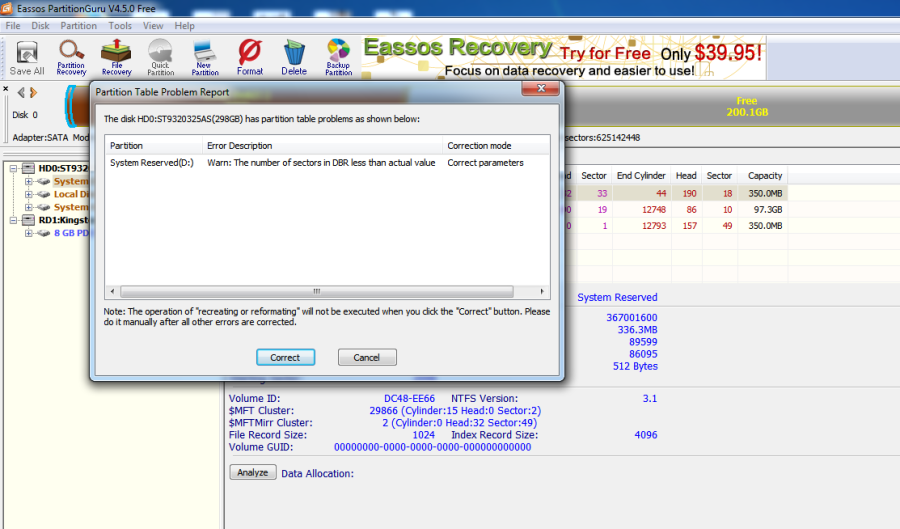Viewport: 900px width, 529px height.
Task: Close the Partition Table Problem Report dialog
Action: (x=540, y=88)
